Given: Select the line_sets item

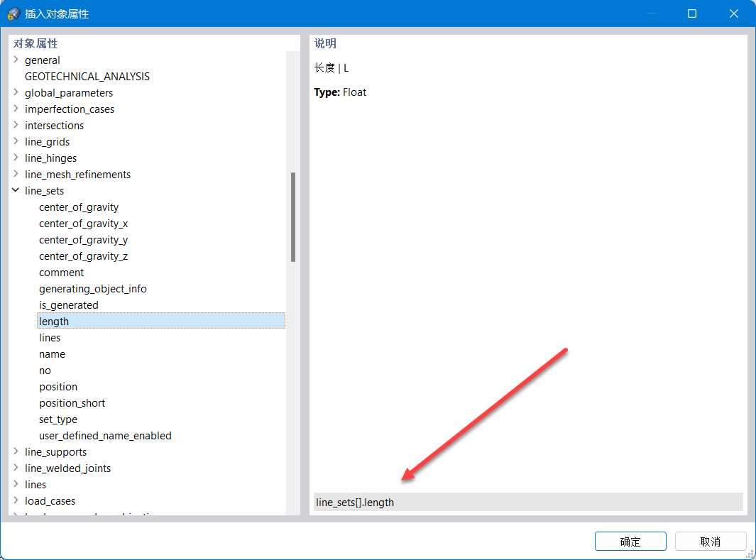Looking at the screenshot, I should pyautogui.click(x=44, y=191).
